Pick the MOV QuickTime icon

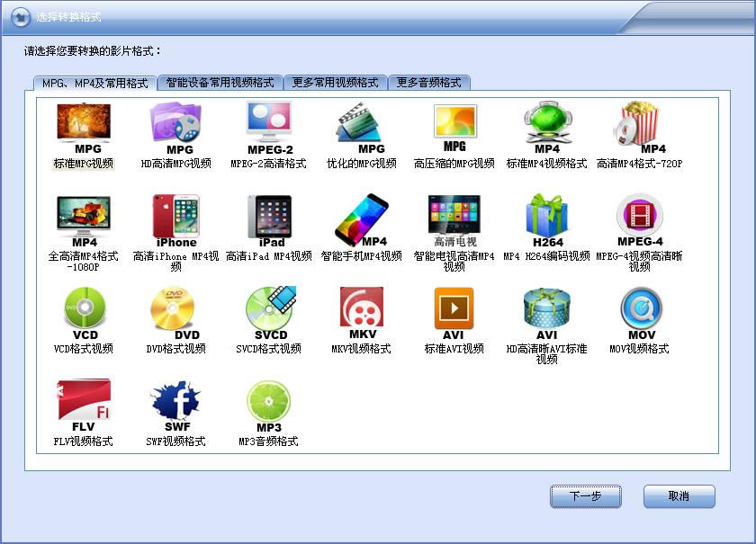pos(641,314)
